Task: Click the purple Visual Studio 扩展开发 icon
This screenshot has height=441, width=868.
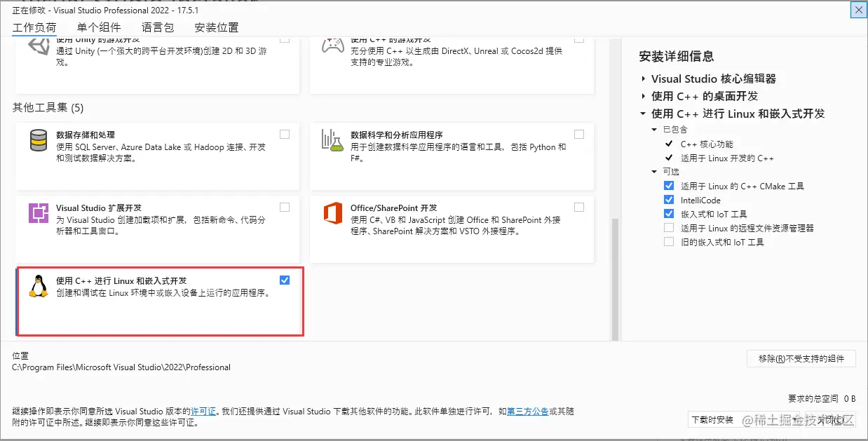Action: [x=39, y=213]
